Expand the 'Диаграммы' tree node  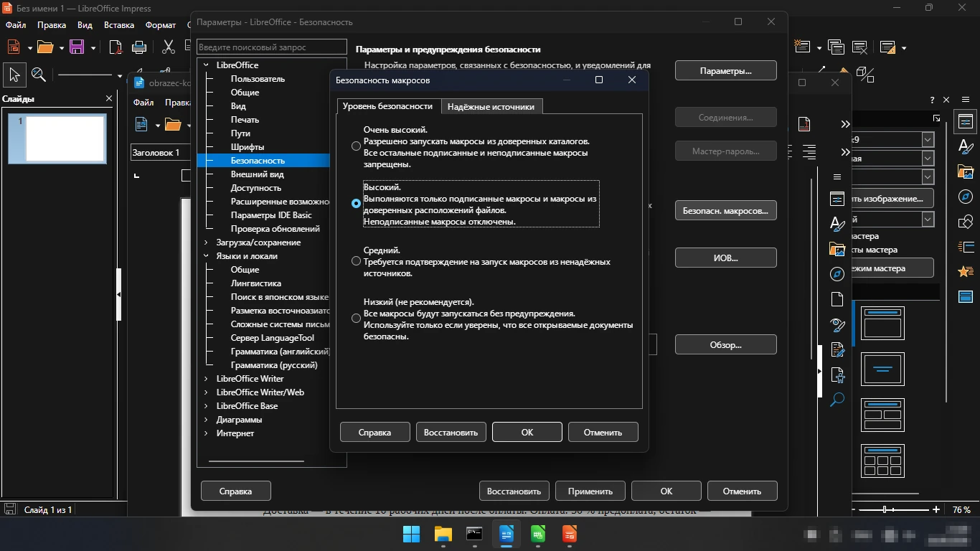[206, 420]
